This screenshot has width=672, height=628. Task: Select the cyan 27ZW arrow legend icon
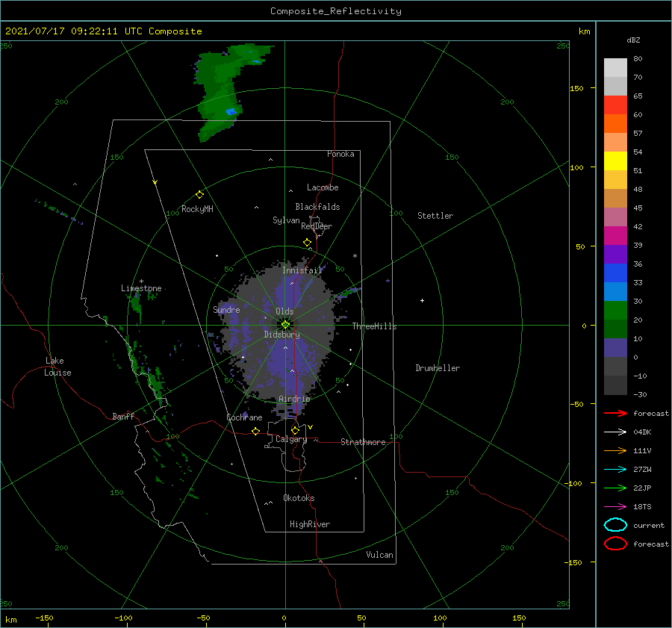(x=615, y=470)
